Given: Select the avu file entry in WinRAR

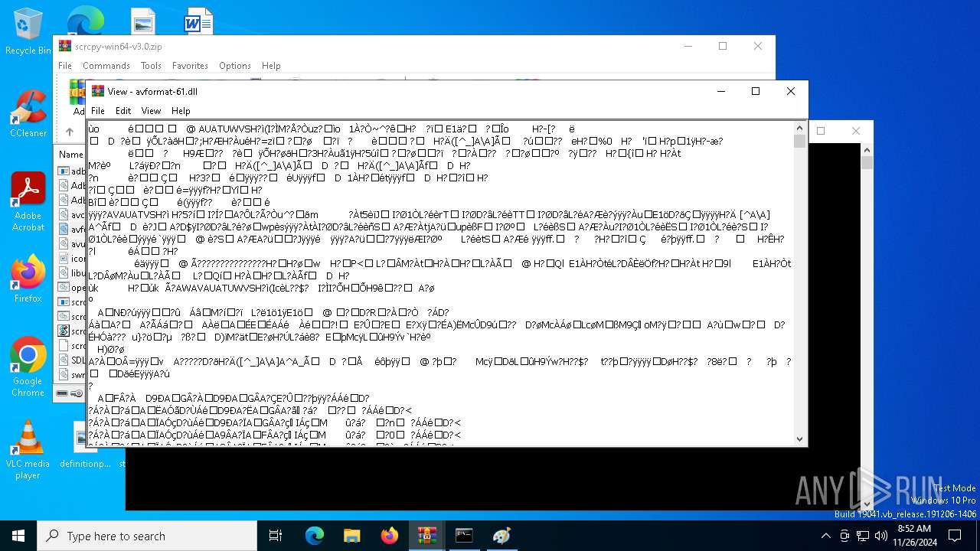Looking at the screenshot, I should point(72,244).
